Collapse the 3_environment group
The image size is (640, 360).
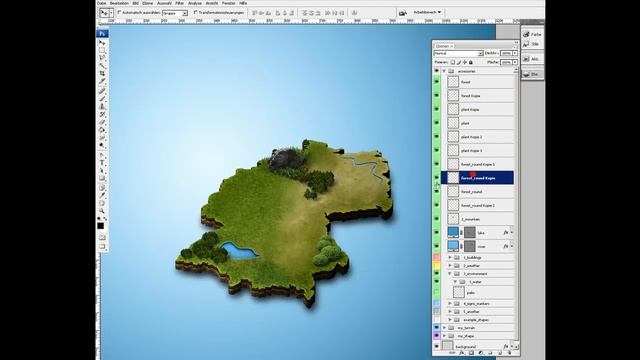click(x=450, y=273)
